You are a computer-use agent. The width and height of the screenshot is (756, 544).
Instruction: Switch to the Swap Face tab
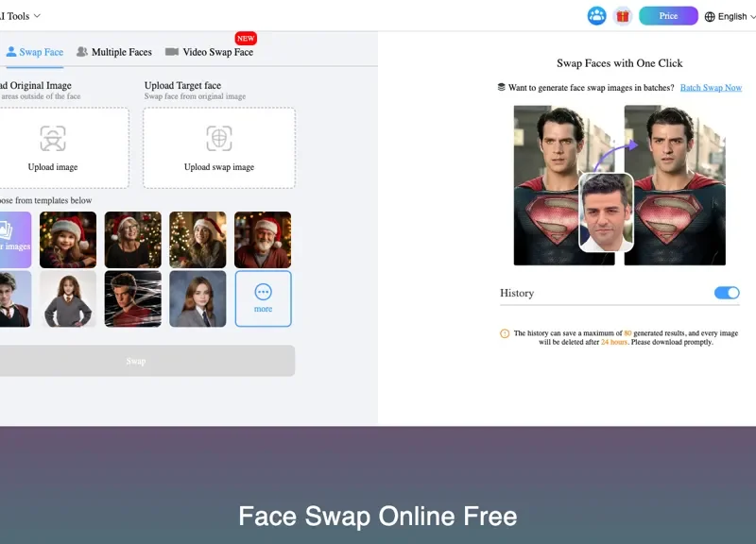(35, 52)
